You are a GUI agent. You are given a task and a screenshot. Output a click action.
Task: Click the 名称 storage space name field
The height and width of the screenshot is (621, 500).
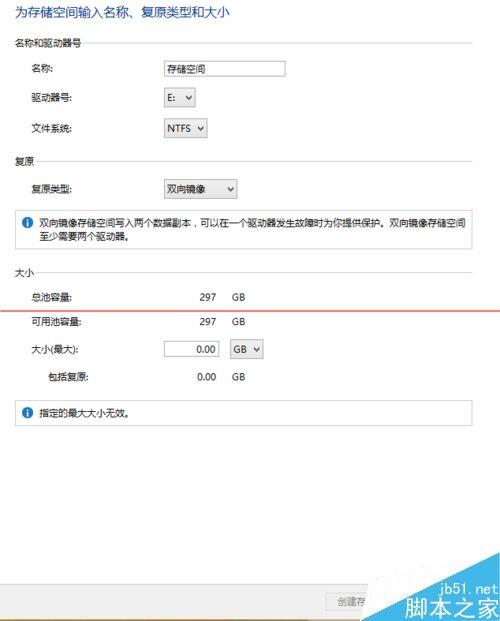pos(225,69)
